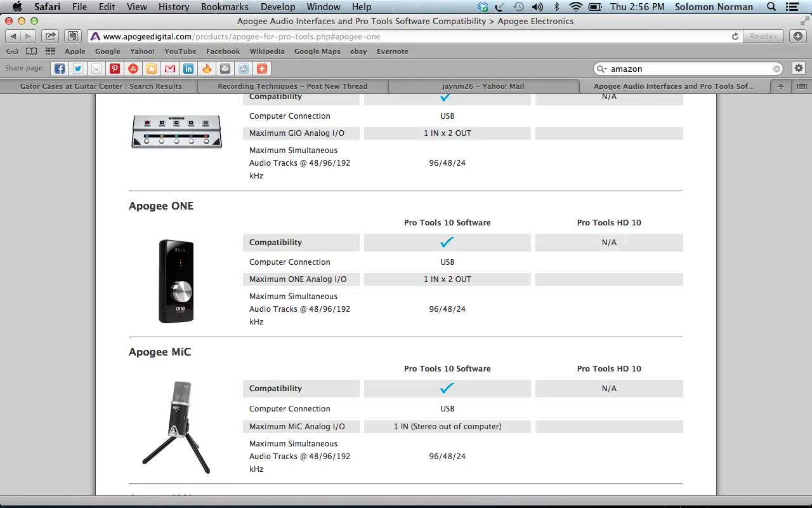Switch to Recording Techniques Post New Thread tab
Screen dimensions: 812x508
pyautogui.click(x=292, y=86)
